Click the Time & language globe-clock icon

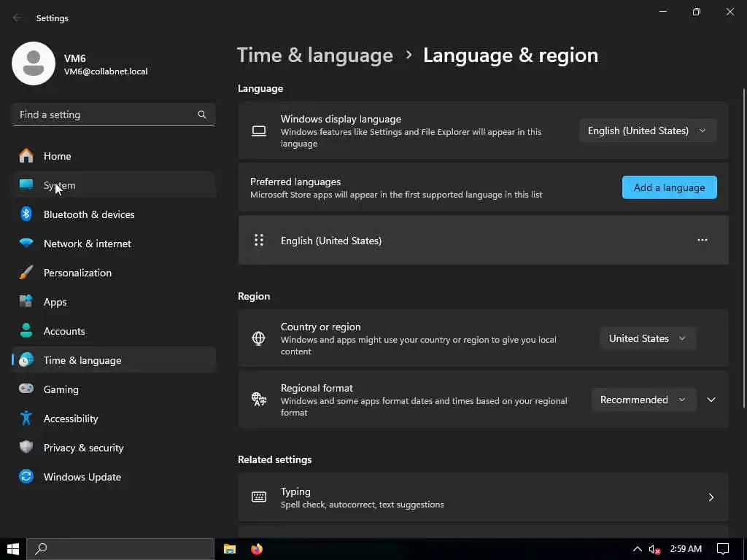(x=26, y=360)
